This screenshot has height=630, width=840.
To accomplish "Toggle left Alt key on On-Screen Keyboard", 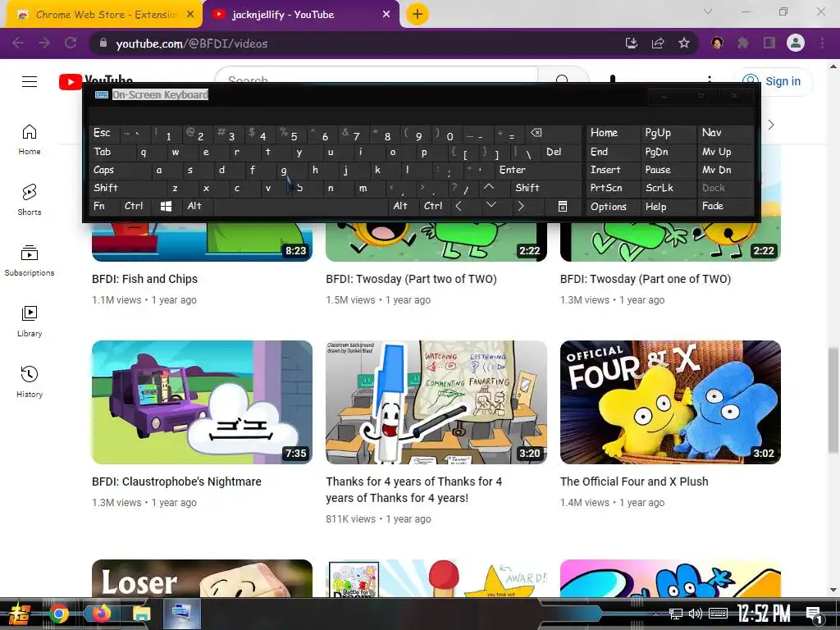I will [197, 206].
